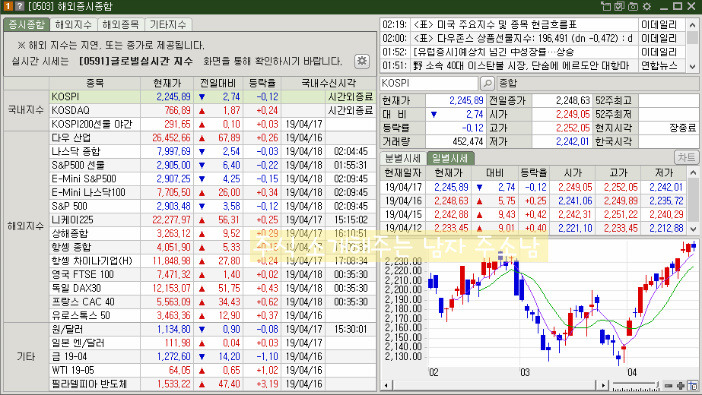Click the chart reset view icon at bottom right
702x395 pixels.
[693, 386]
